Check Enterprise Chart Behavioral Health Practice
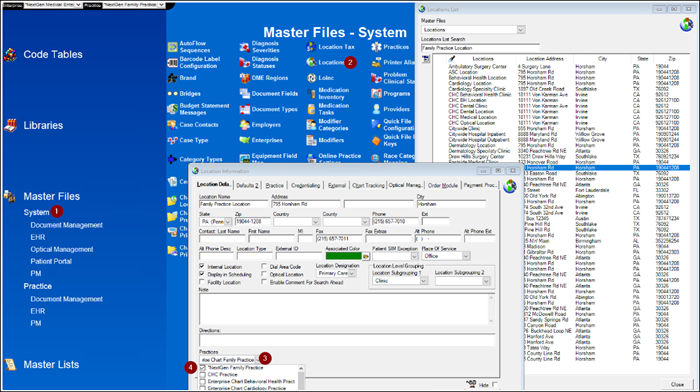Viewport: 700px width, 392px height. [x=203, y=382]
